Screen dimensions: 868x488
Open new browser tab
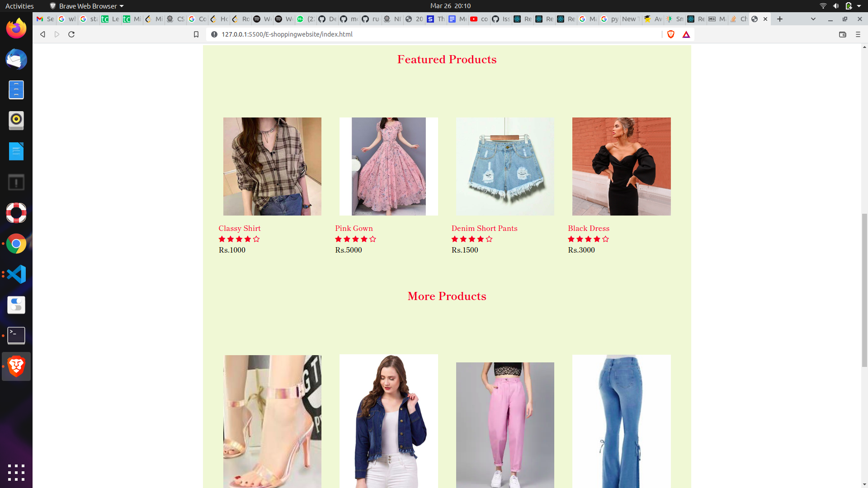(780, 19)
